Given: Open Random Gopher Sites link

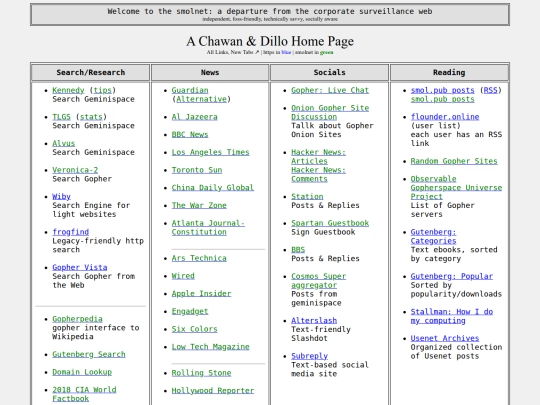Looking at the screenshot, I should tap(454, 161).
